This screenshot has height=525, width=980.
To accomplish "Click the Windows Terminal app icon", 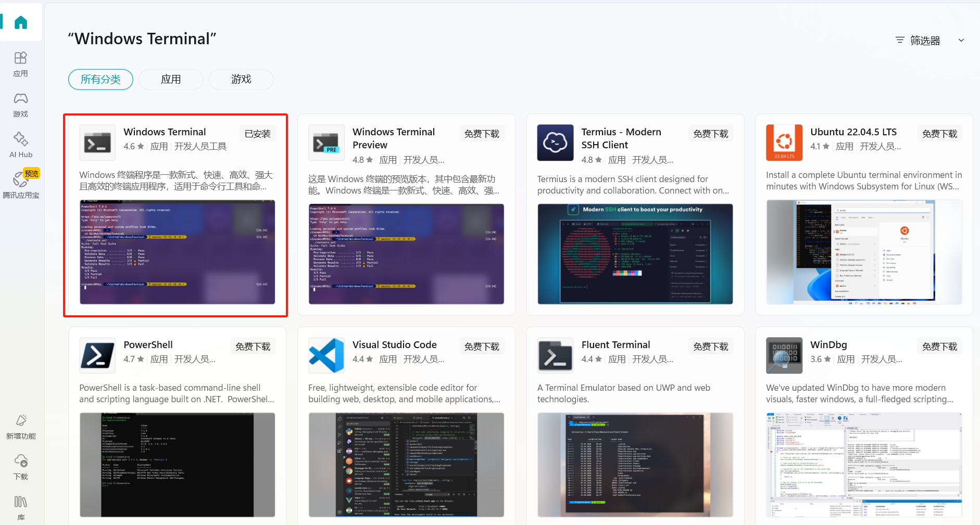I will [x=97, y=143].
